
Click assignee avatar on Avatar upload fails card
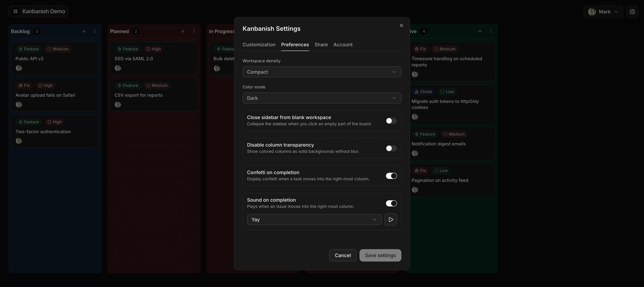click(19, 104)
